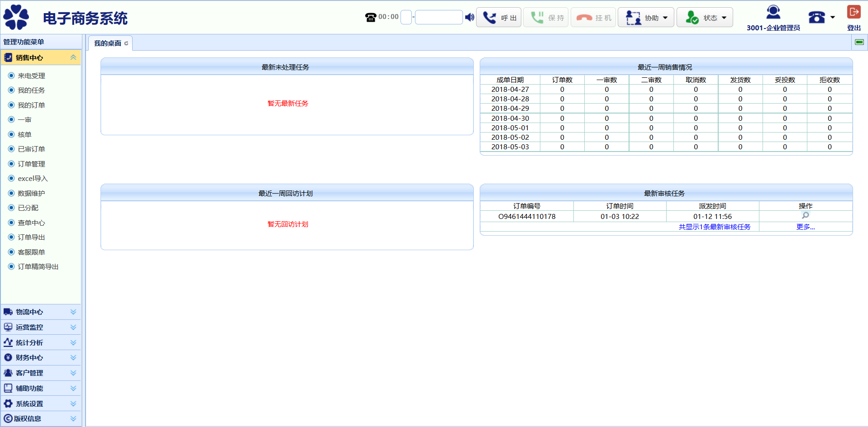Click the 3001-企业管理员 user avatar icon
This screenshot has height=427, width=868.
coord(773,12)
